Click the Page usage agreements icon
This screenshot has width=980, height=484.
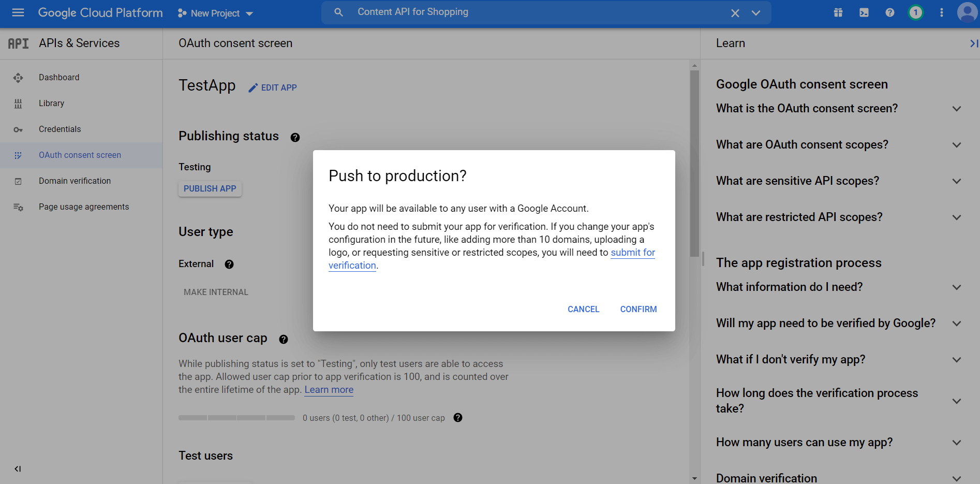point(18,207)
